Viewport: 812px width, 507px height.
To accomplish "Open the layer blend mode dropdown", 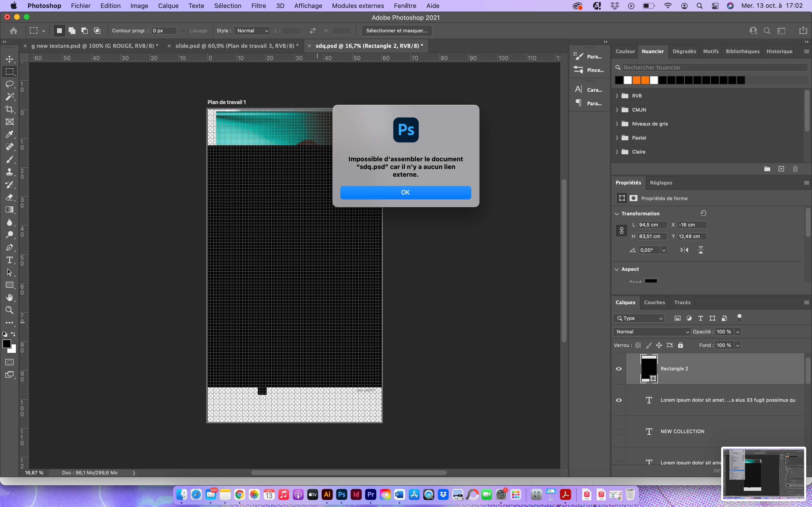I will [651, 332].
